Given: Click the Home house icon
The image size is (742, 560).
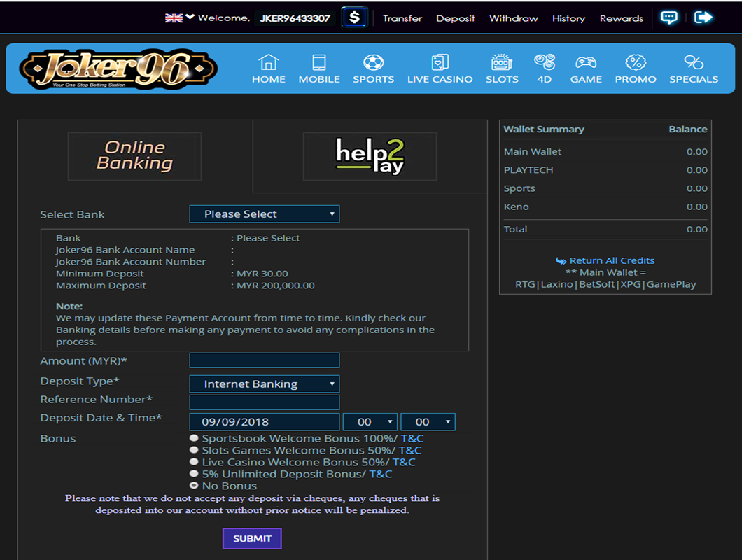Looking at the screenshot, I should (269, 62).
